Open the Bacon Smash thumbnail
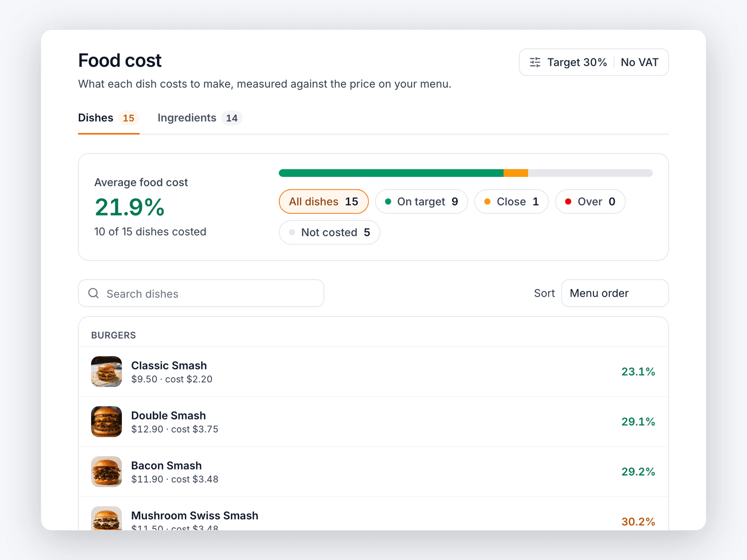This screenshot has height=560, width=747. pyautogui.click(x=106, y=471)
